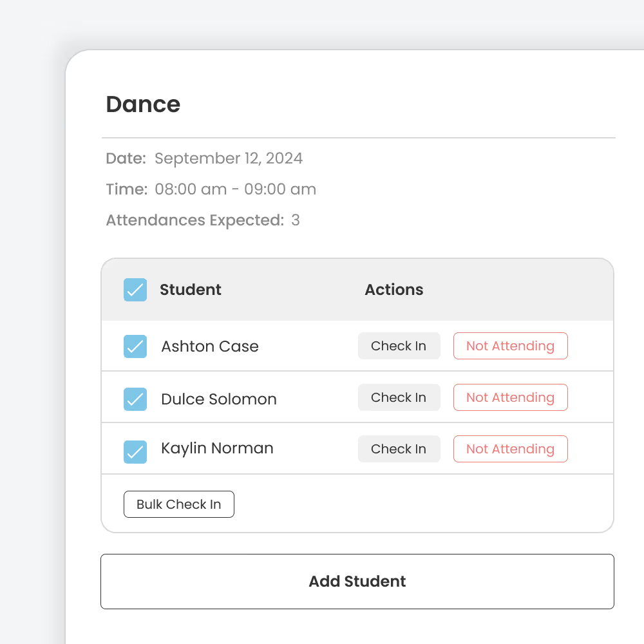Check In Ashton Case
644x644 pixels.
[x=399, y=346]
